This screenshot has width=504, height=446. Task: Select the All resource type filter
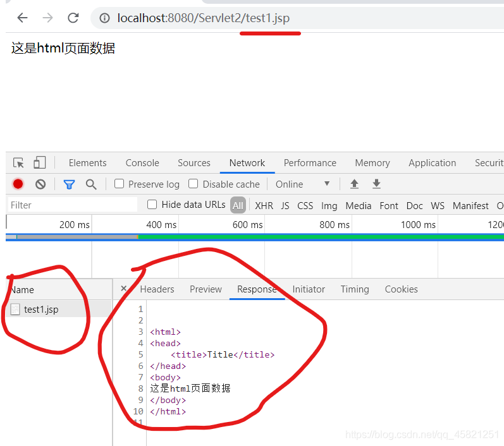pos(238,205)
